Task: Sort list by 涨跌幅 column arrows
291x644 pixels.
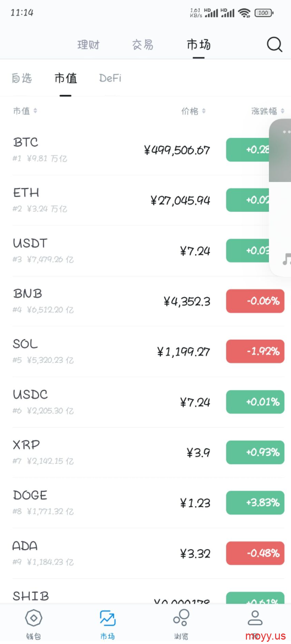Action: click(x=282, y=111)
